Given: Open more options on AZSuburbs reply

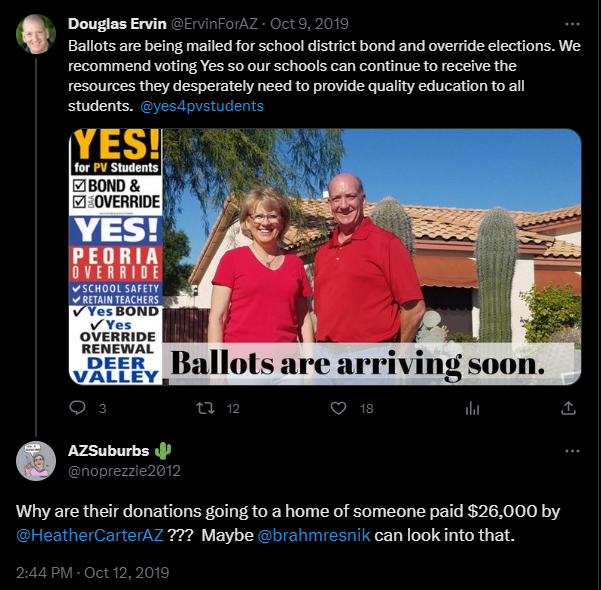Looking at the screenshot, I should tap(572, 451).
